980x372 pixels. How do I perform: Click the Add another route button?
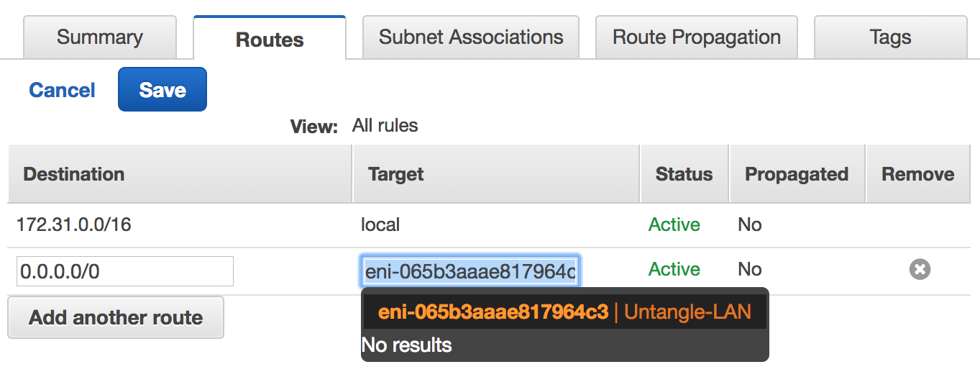click(x=116, y=317)
